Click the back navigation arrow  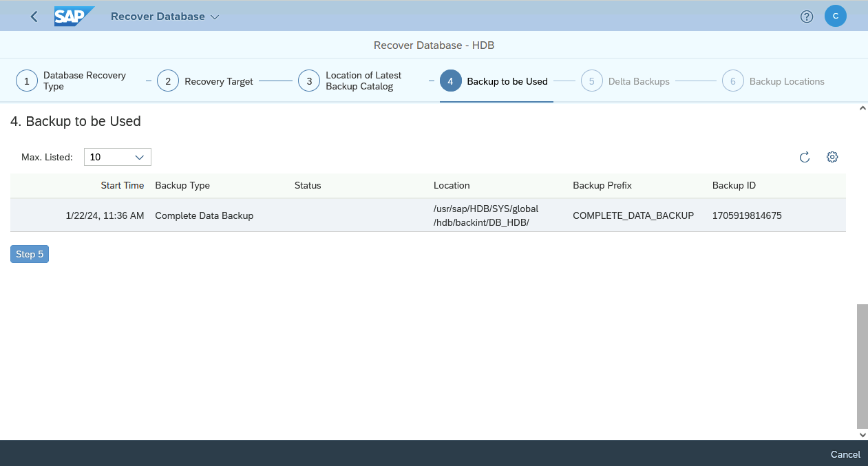[x=34, y=17]
